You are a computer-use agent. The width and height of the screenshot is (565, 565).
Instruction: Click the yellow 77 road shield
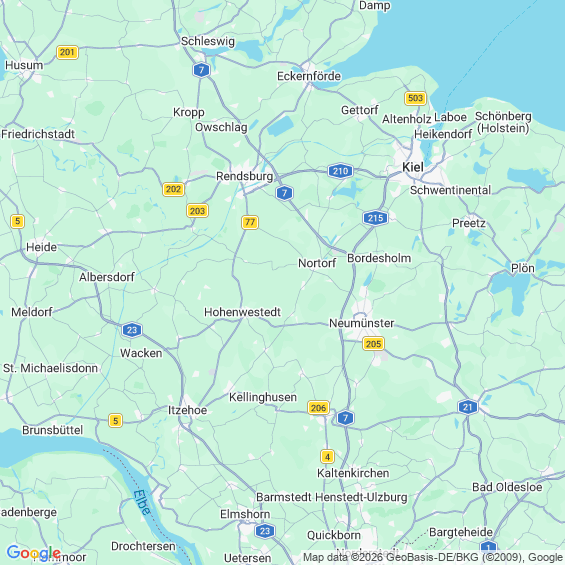(250, 222)
